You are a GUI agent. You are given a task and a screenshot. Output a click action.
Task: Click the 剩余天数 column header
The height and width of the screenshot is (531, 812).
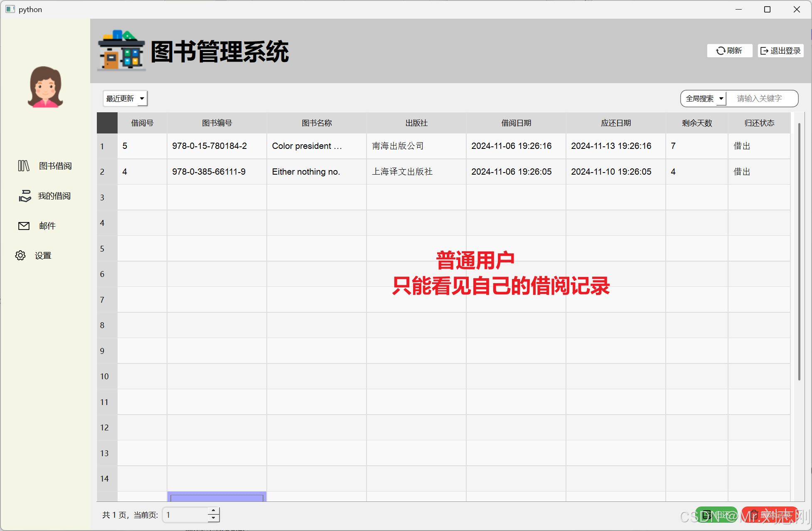click(x=697, y=123)
